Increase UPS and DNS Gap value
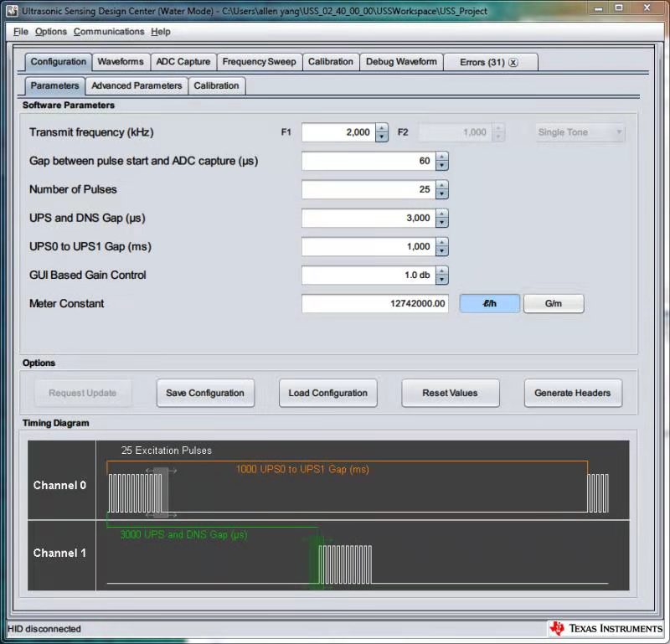 [442, 214]
